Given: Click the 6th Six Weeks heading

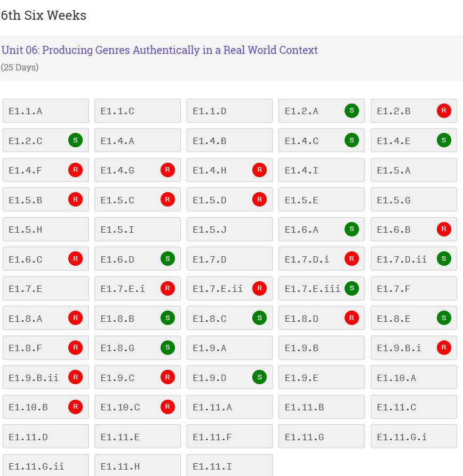Looking at the screenshot, I should [44, 15].
